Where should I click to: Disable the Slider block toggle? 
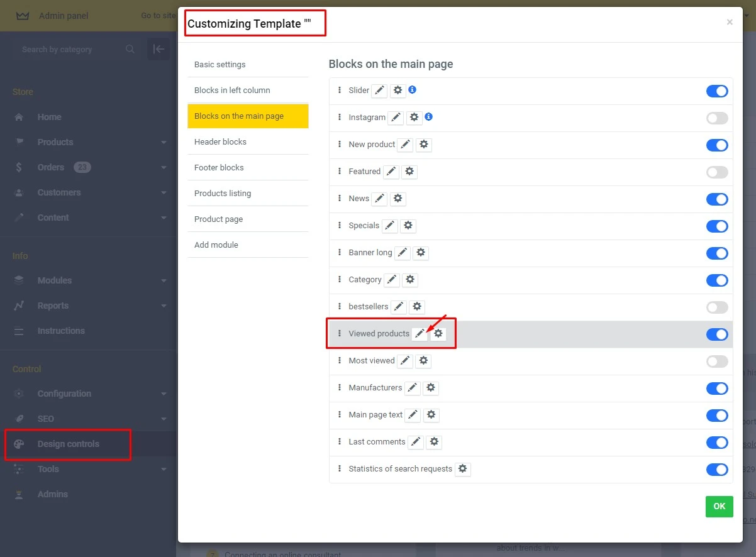pos(717,91)
